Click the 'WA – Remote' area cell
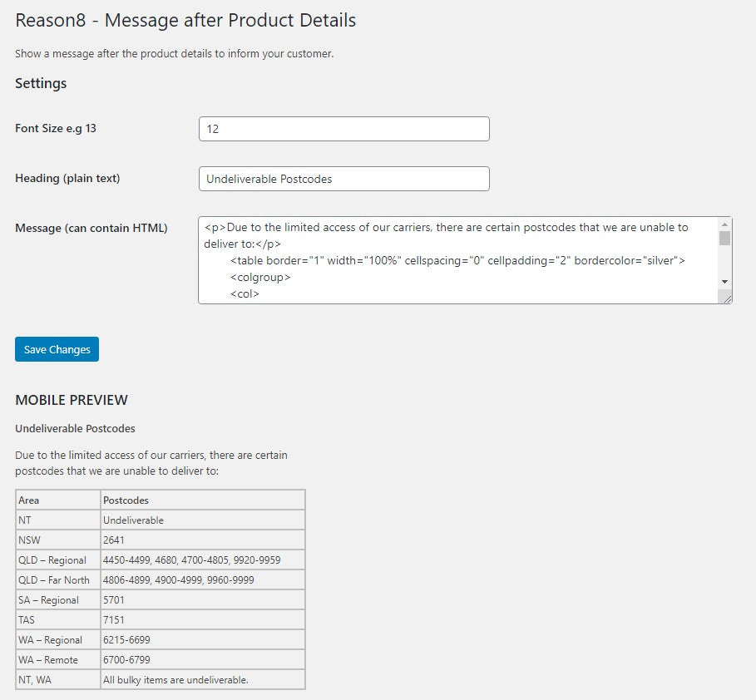This screenshot has height=700, width=756. tap(57, 659)
